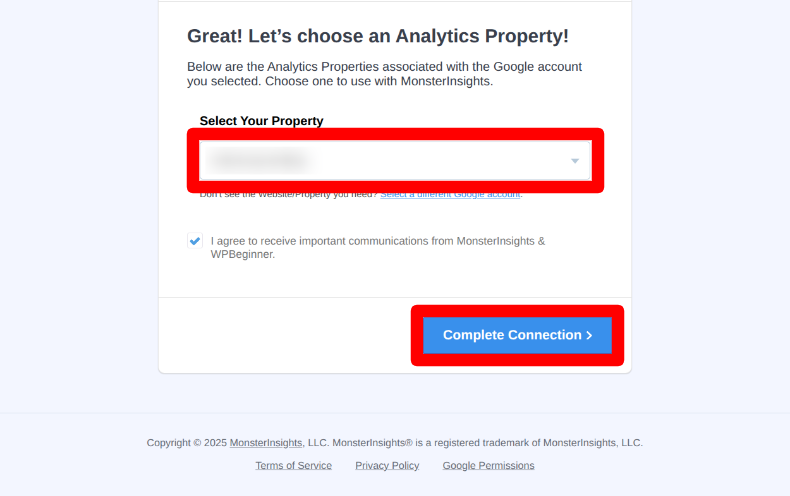Screen dimensions: 790x496
Task: Click the description paragraph below heading
Action: point(384,74)
